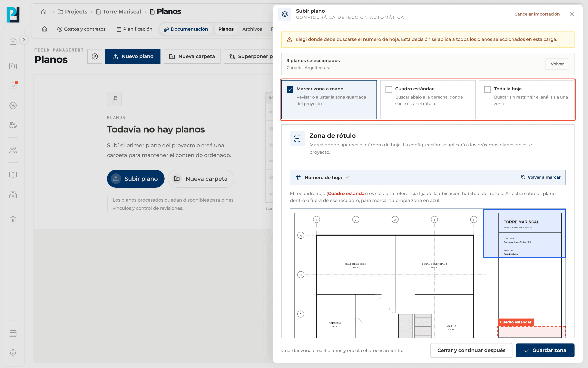Check the Marcar zona a mano option
This screenshot has width=588, height=368.
290,89
